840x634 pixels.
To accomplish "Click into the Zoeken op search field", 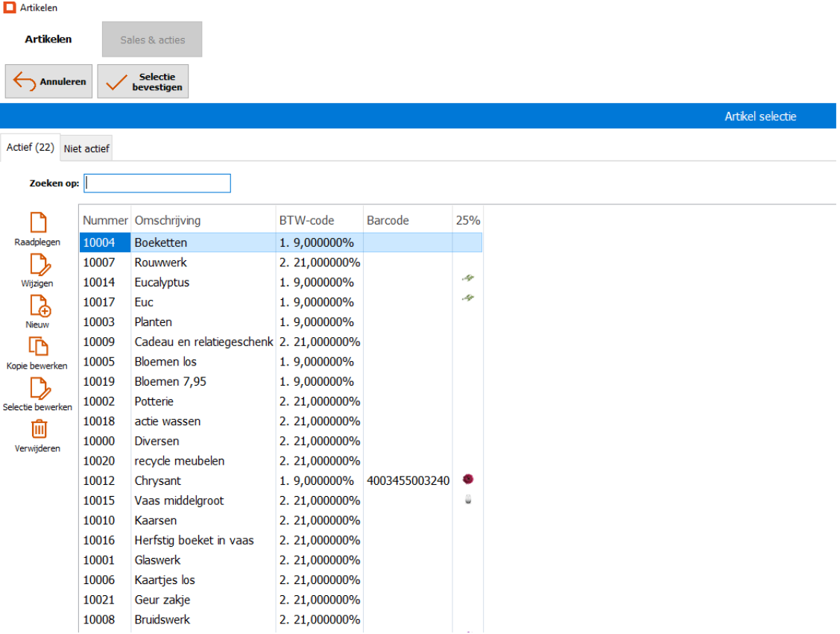I will point(157,183).
